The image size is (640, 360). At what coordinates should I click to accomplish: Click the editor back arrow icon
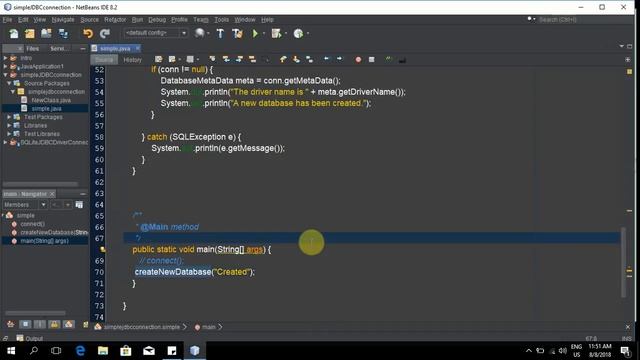[326, 59]
